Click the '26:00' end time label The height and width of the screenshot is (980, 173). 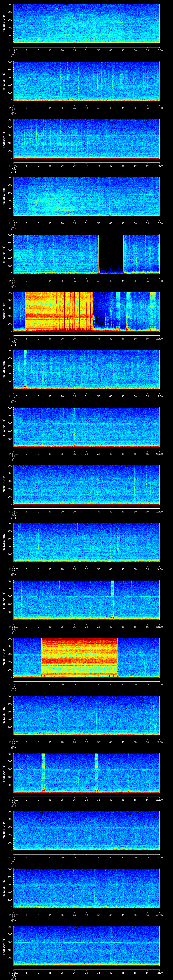pyautogui.click(x=160, y=684)
